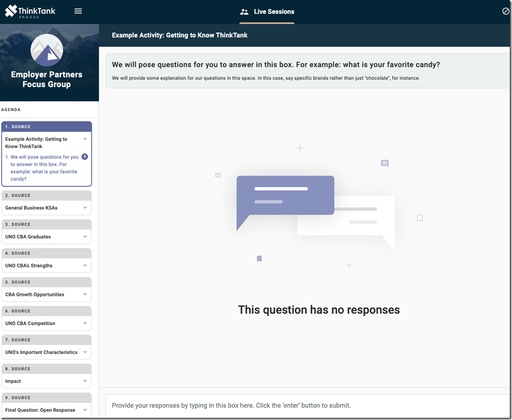Expand CBA Growth Opportunities agenda item
512x420 pixels.
(85, 294)
